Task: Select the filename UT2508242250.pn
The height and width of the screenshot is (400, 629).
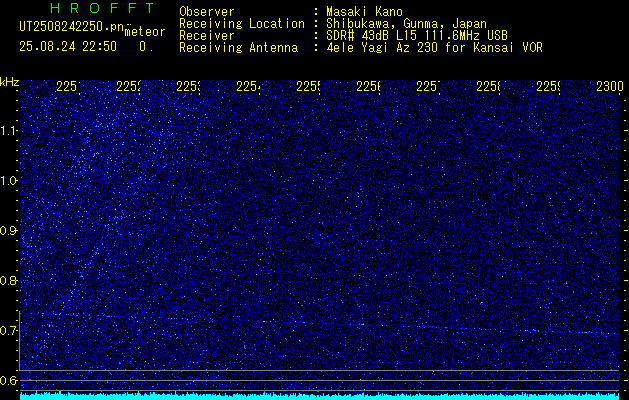Action: pos(72,27)
